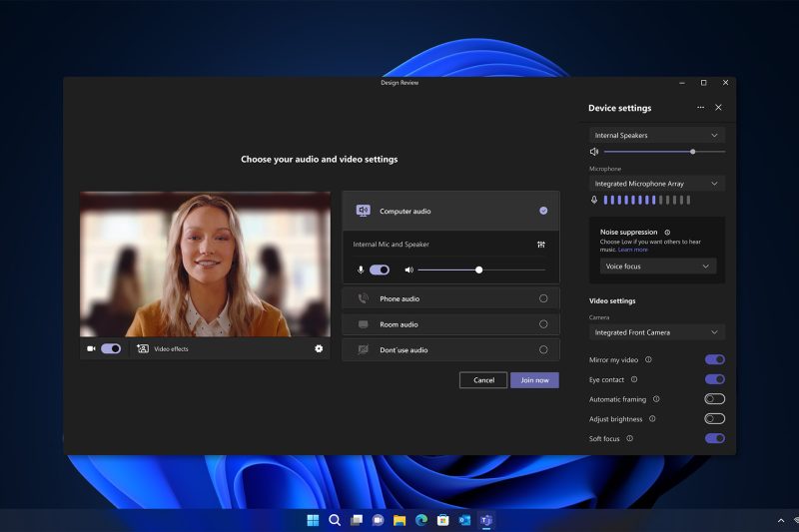This screenshot has width=799, height=532.
Task: Turn off the camera toggle
Action: (x=111, y=348)
